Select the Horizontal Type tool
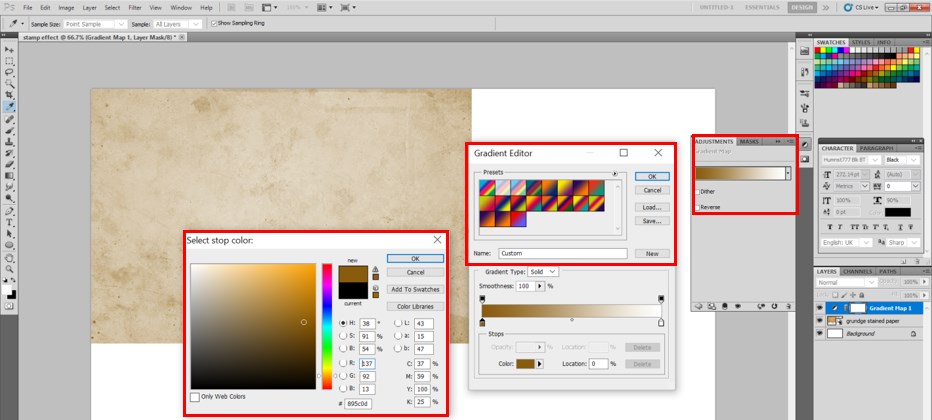 (x=9, y=222)
